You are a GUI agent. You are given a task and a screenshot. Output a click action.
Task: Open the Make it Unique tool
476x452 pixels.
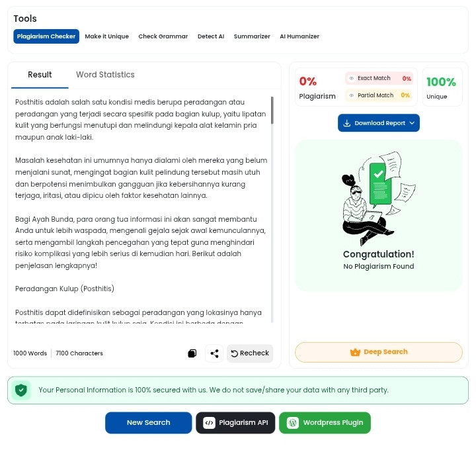click(x=107, y=36)
